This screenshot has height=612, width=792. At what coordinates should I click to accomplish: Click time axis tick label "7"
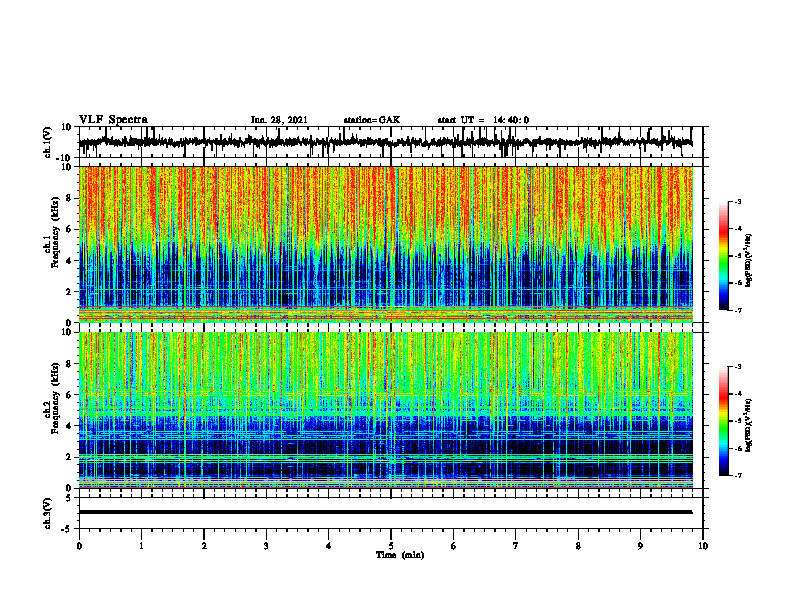pos(516,546)
